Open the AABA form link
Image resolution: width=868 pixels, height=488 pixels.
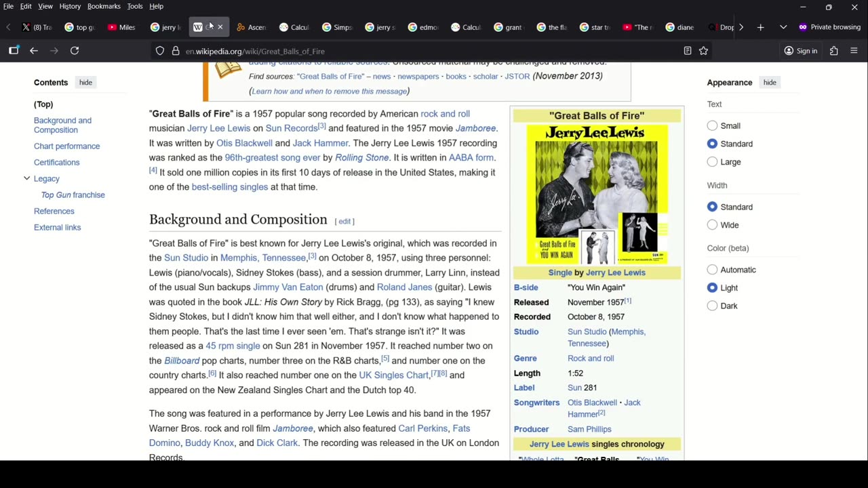click(x=471, y=158)
